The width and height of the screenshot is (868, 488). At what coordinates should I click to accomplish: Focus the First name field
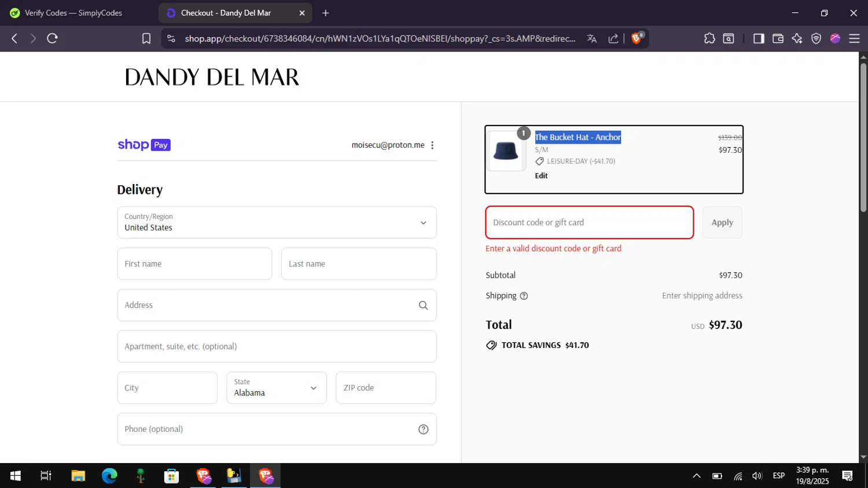194,264
